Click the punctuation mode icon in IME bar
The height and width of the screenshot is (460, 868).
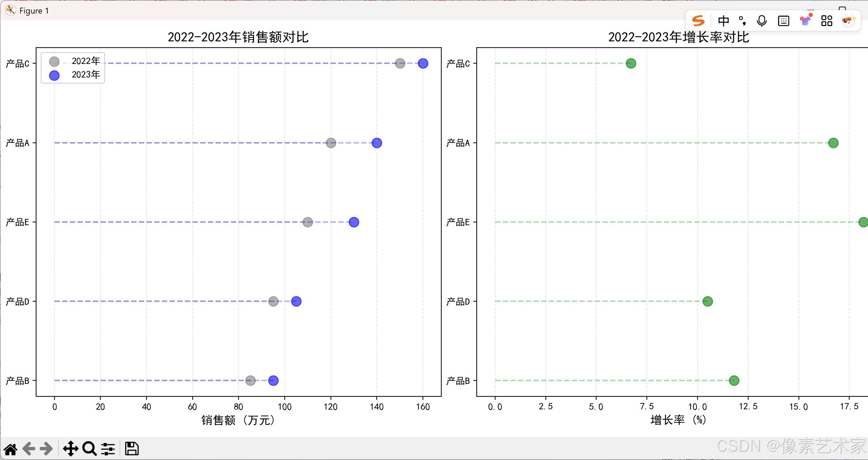pyautogui.click(x=742, y=21)
